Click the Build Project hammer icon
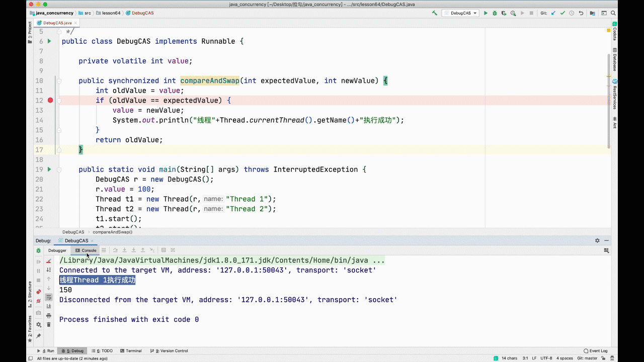Viewport: 644px width, 362px height. pyautogui.click(x=435, y=13)
